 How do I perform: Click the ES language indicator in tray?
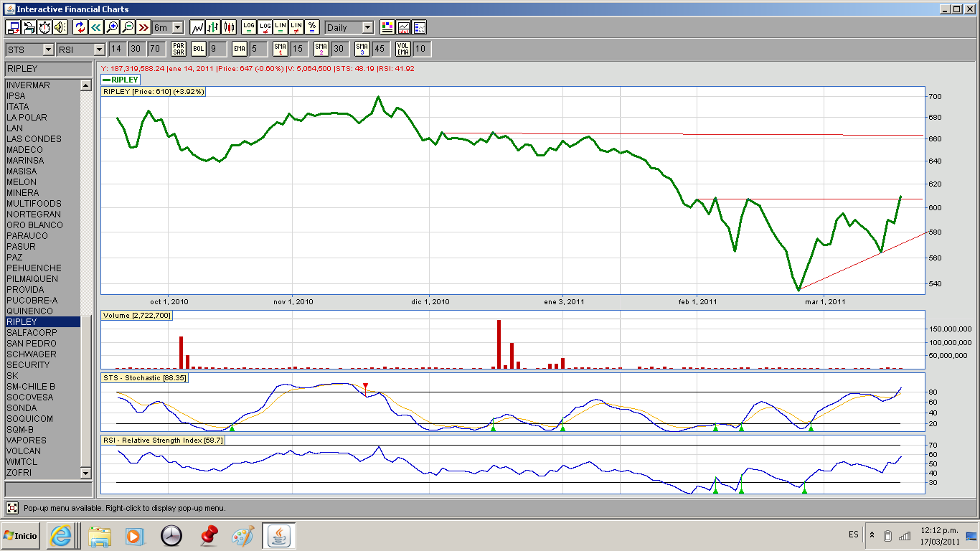(x=854, y=535)
